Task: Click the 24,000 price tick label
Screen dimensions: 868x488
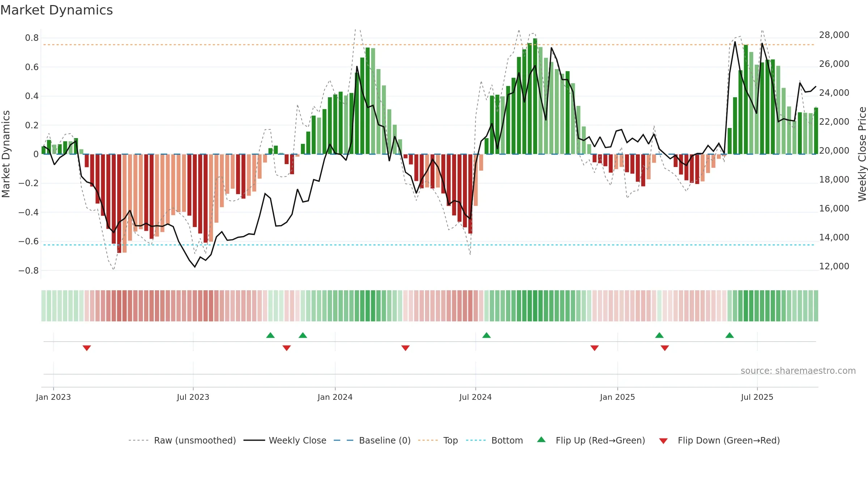Action: (834, 93)
